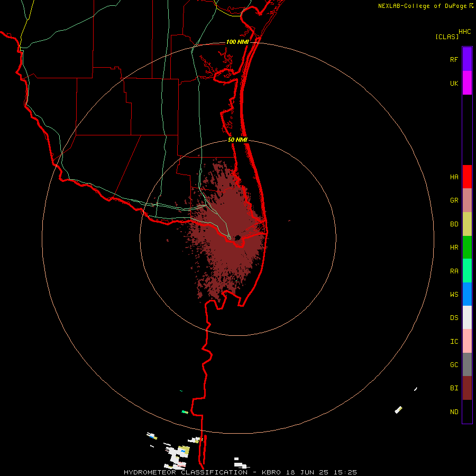Click the IC legend label
Image resolution: width=476 pixels, height=476 pixels.
coord(454,342)
